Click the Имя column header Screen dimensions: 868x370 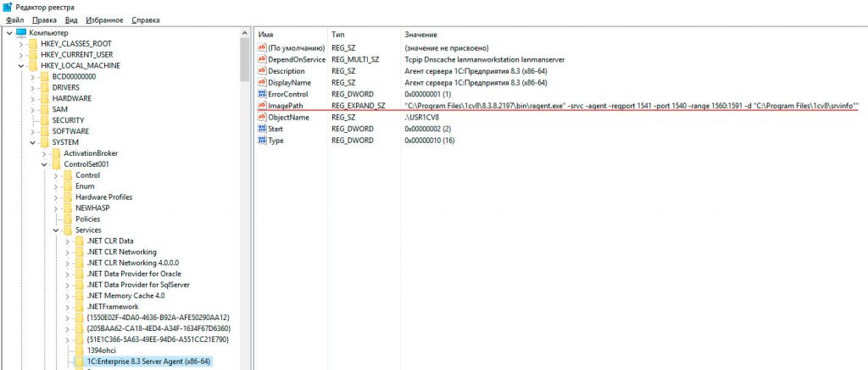[265, 35]
